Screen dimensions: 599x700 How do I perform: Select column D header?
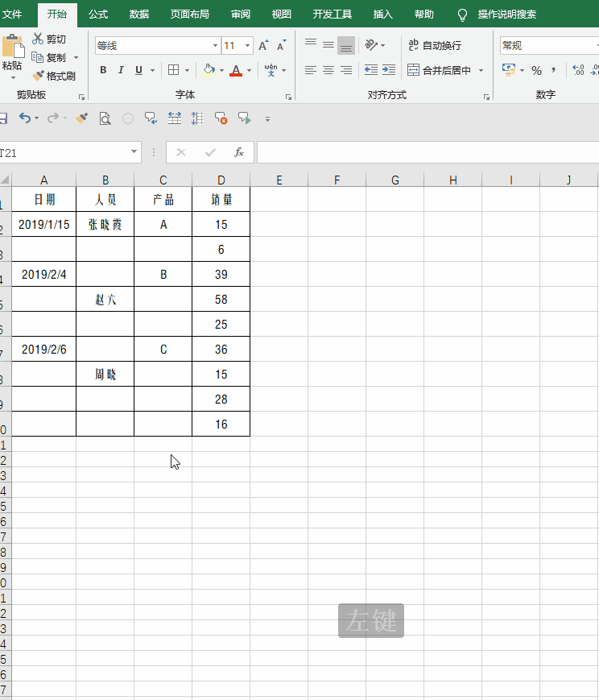221,180
